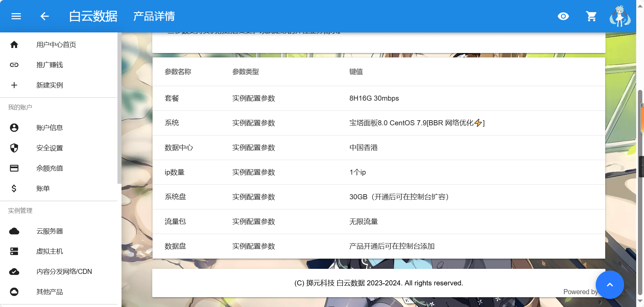The width and height of the screenshot is (644, 307).
Task: Click the dollar icon for 账单
Action: click(14, 188)
